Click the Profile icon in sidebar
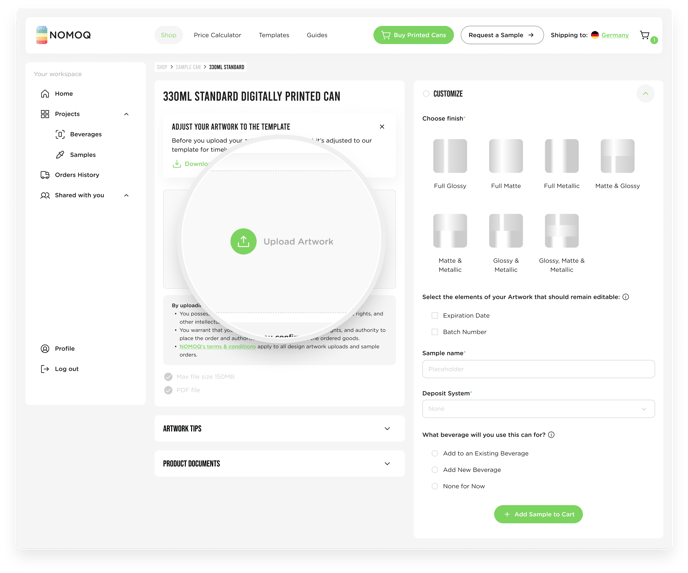Screen dimensions: 688x573 pyautogui.click(x=45, y=348)
